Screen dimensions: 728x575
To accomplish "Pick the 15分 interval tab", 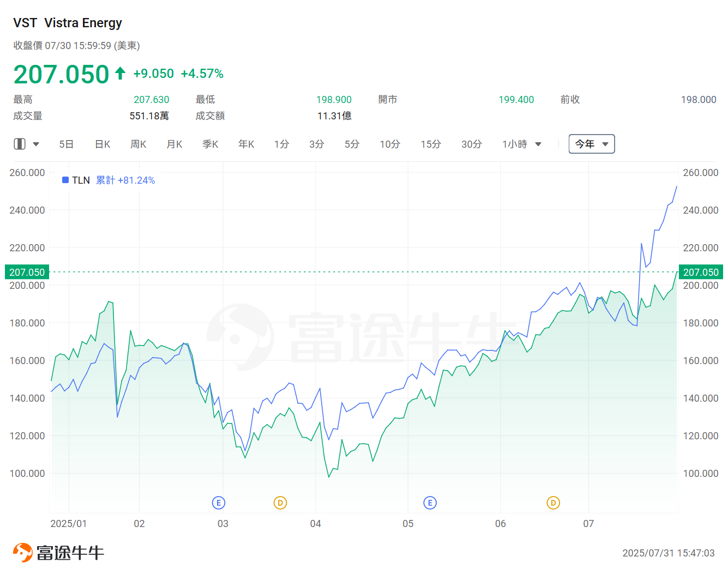I will click(431, 144).
